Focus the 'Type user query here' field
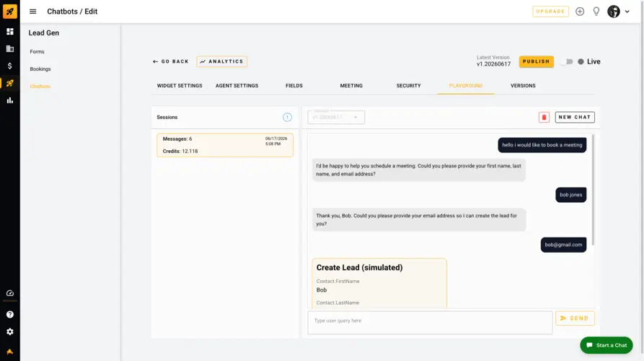The height and width of the screenshot is (361, 644). point(430,322)
